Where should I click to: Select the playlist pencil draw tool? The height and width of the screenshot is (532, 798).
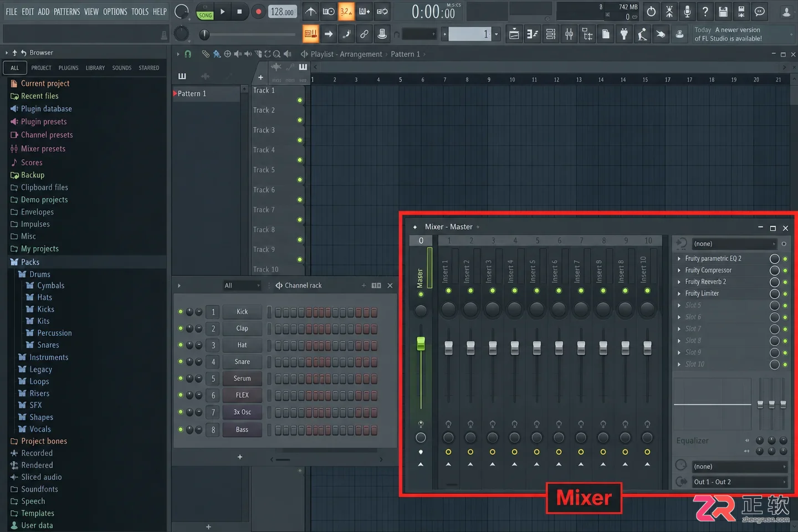click(x=206, y=54)
